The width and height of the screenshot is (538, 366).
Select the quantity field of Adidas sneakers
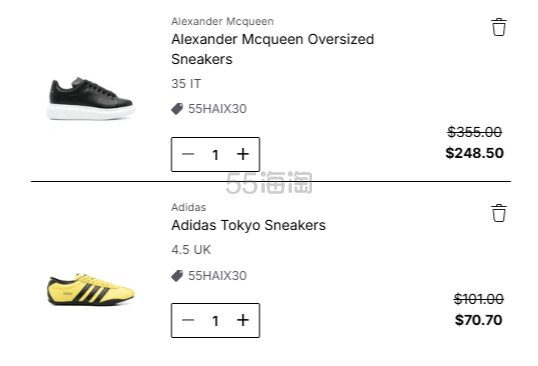point(215,321)
